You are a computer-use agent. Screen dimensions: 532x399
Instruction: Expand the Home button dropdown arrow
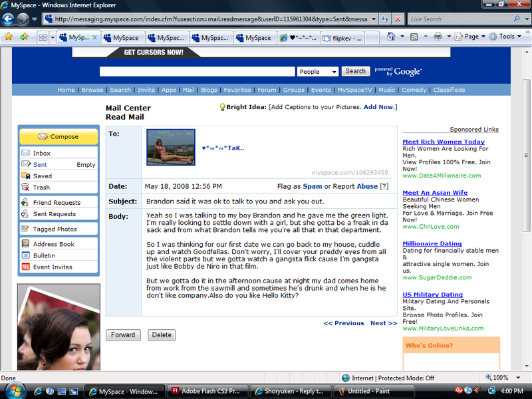point(402,37)
